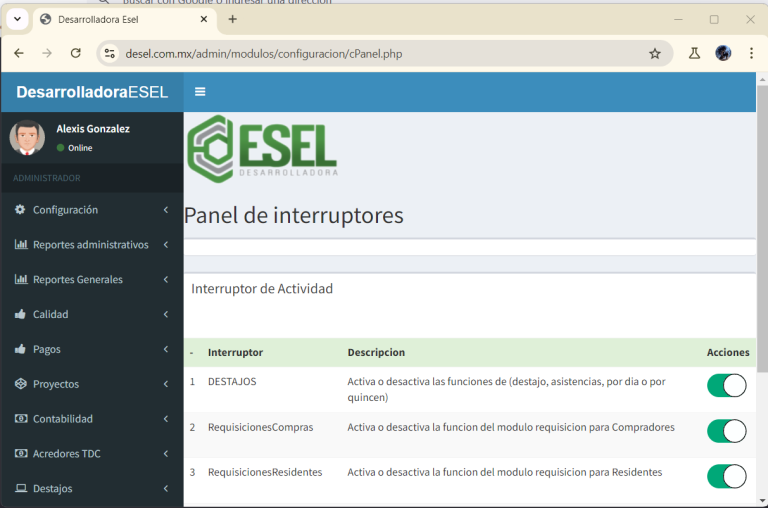Reload the page in browser
The image size is (768, 508).
pyautogui.click(x=75, y=54)
